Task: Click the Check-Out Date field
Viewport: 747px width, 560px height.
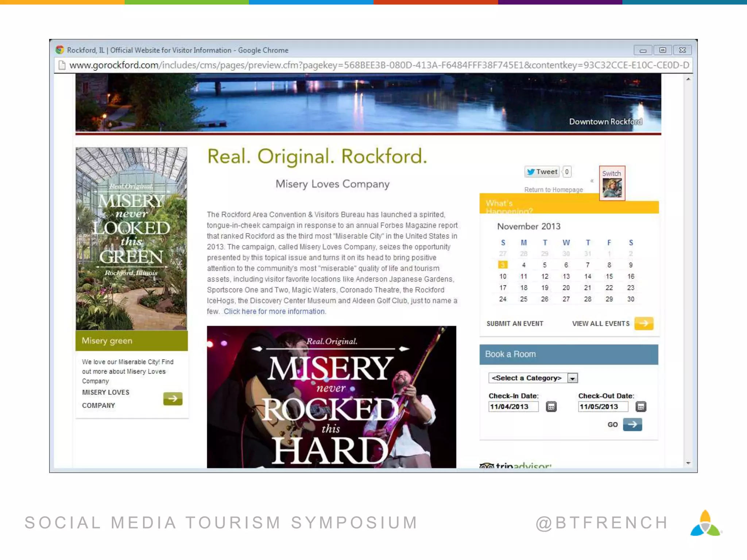Action: point(603,407)
